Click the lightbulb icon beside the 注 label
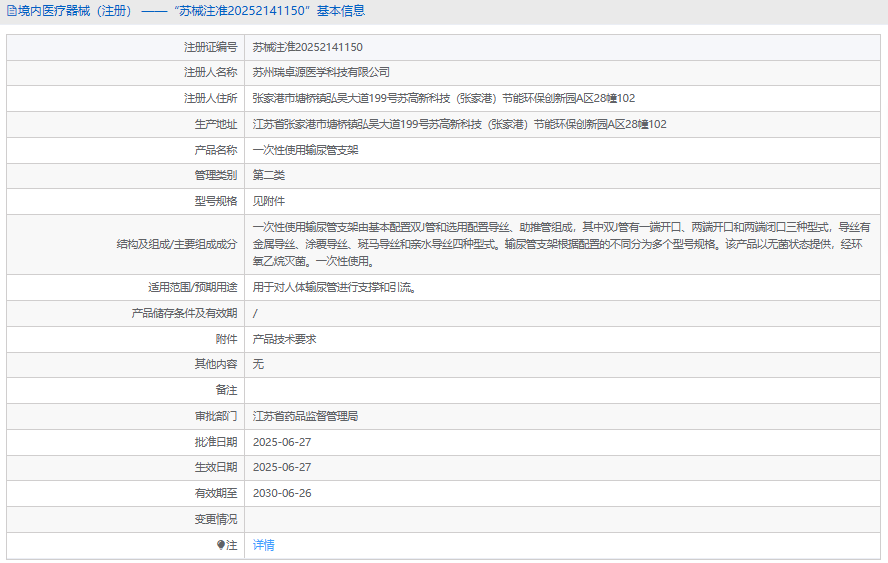Viewport: 888px width, 563px height. 221,545
